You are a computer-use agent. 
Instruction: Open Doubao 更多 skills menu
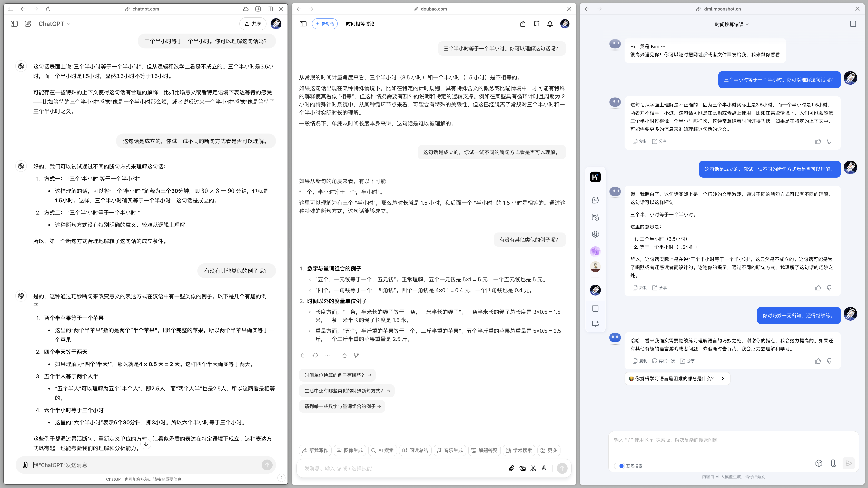pos(549,450)
